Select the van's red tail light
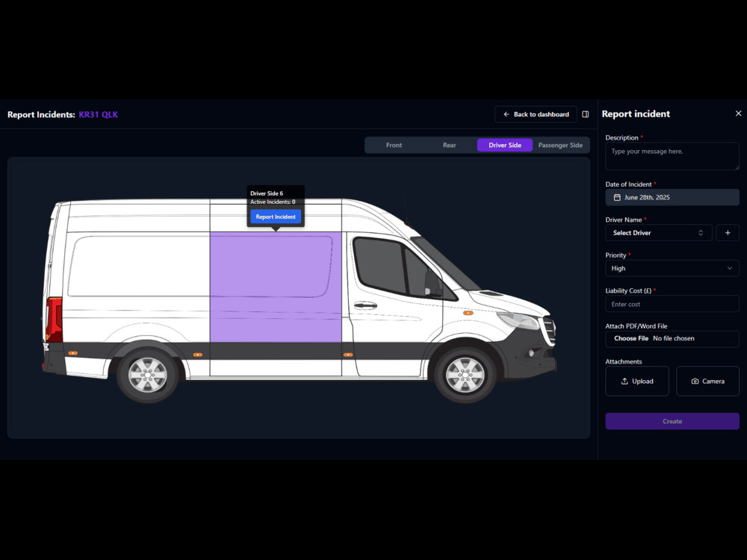The width and height of the screenshot is (747, 560). (x=54, y=319)
